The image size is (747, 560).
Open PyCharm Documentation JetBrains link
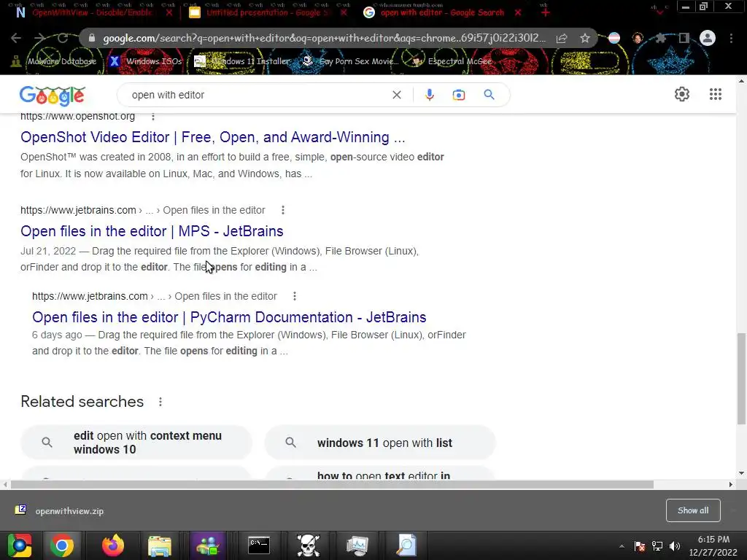tap(229, 317)
